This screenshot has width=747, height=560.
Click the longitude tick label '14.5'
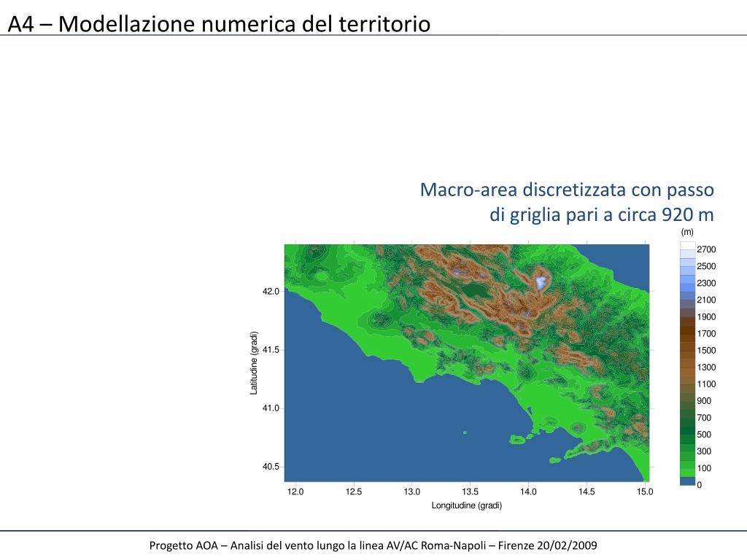587,492
